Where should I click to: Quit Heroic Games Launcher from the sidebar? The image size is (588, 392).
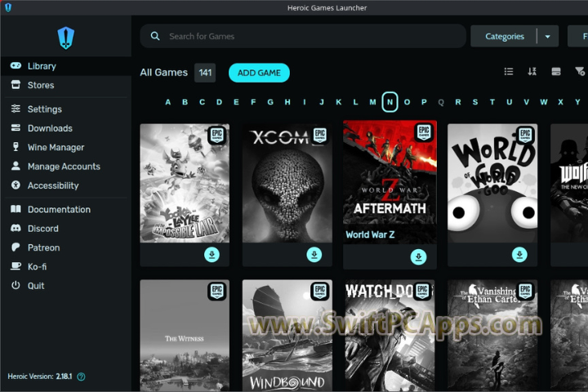point(65,286)
